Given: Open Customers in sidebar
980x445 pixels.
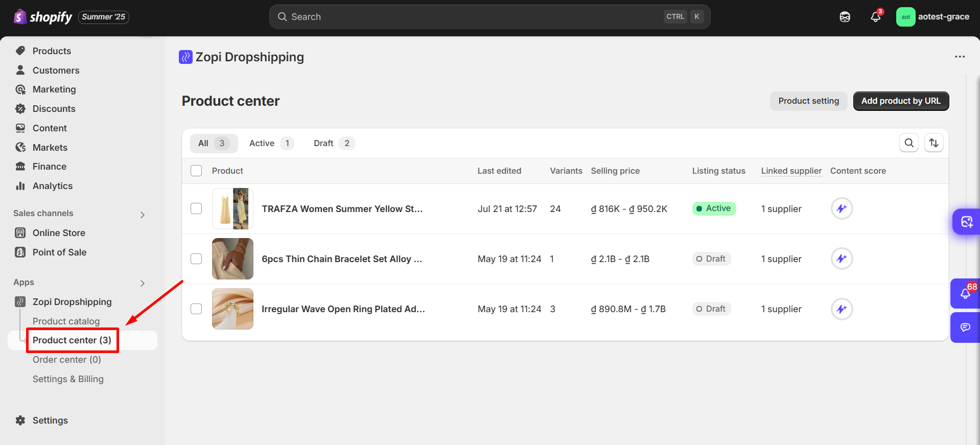Looking at the screenshot, I should [x=56, y=71].
